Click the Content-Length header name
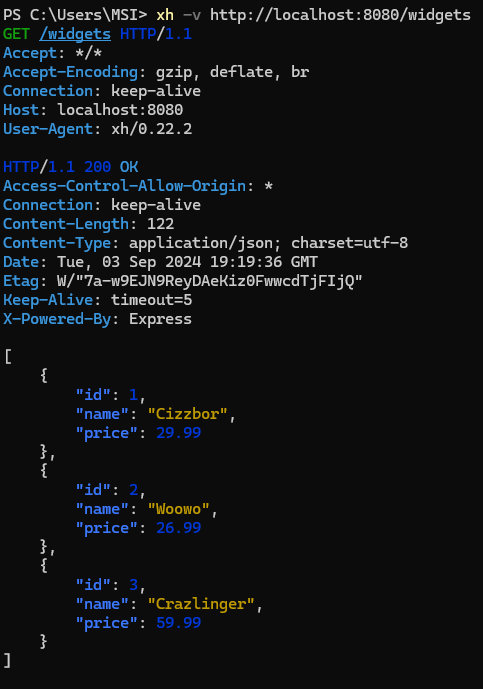Screen dimensions: 483x689 click(66, 224)
